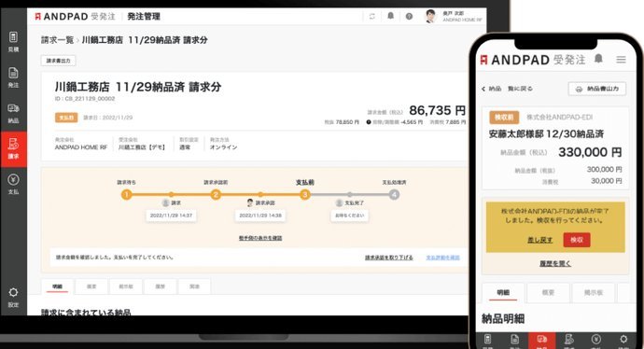
Task: Click the 請求承認 approver avatar in workflow
Action: pyautogui.click(x=250, y=202)
